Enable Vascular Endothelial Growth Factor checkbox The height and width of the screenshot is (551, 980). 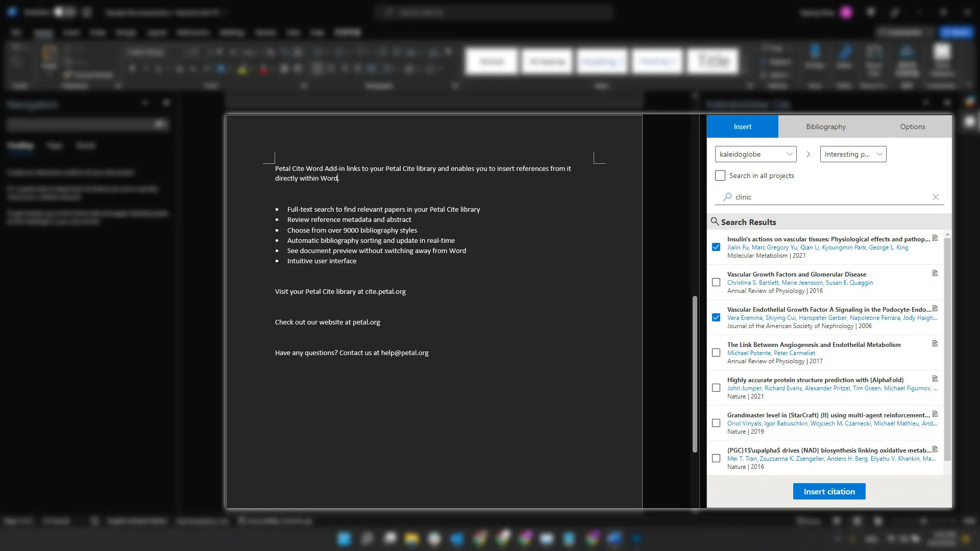[716, 317]
